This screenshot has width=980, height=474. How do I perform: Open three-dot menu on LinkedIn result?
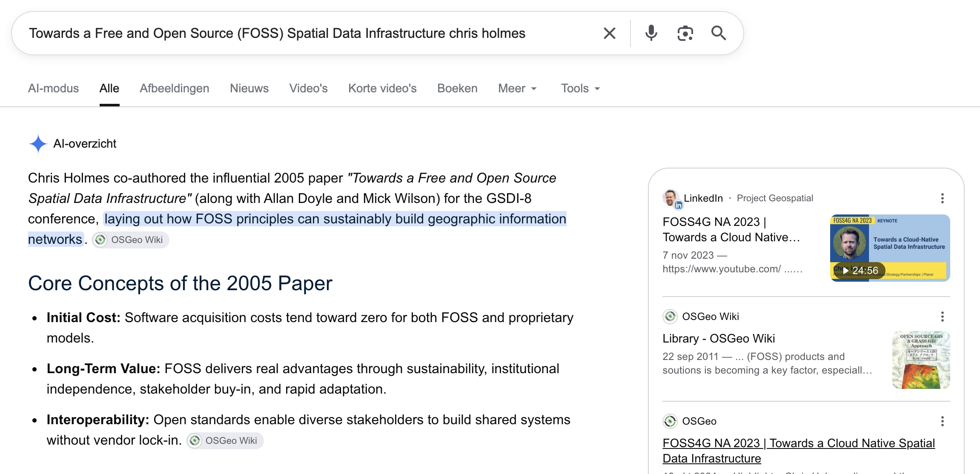(x=942, y=198)
